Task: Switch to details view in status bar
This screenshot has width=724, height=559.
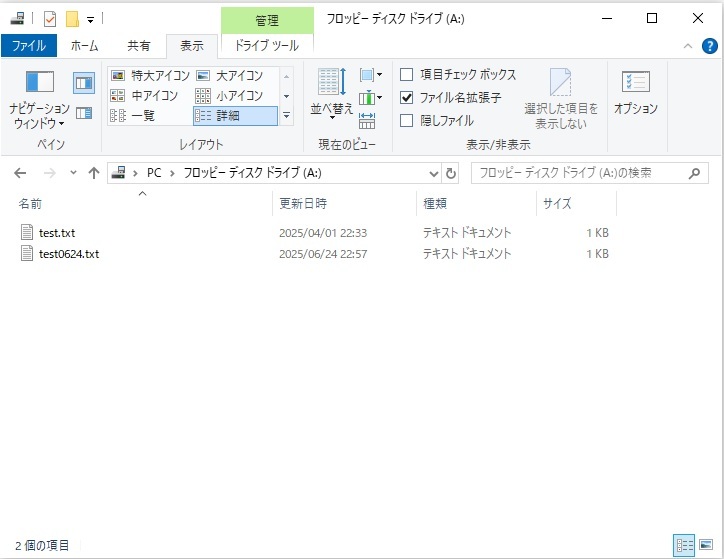Action: (x=684, y=546)
